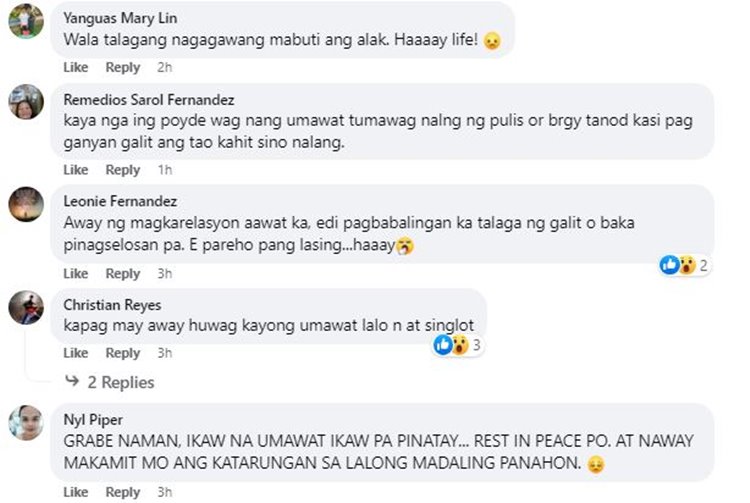Open Nyl Piper's profile picture
The image size is (750, 503).
[26, 423]
